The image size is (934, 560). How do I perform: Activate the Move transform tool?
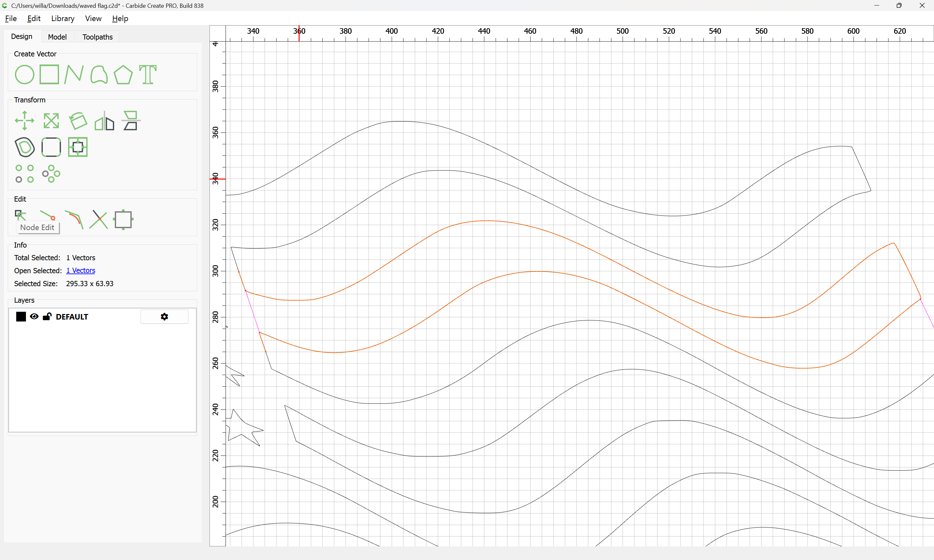tap(25, 121)
